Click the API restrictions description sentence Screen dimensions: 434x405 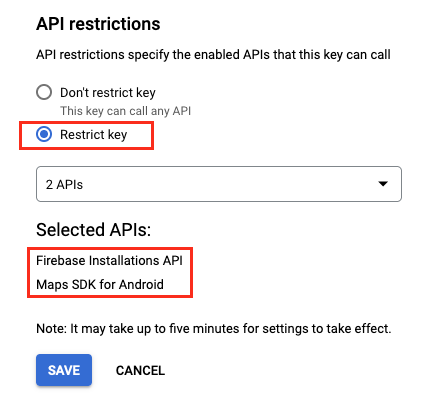point(213,55)
